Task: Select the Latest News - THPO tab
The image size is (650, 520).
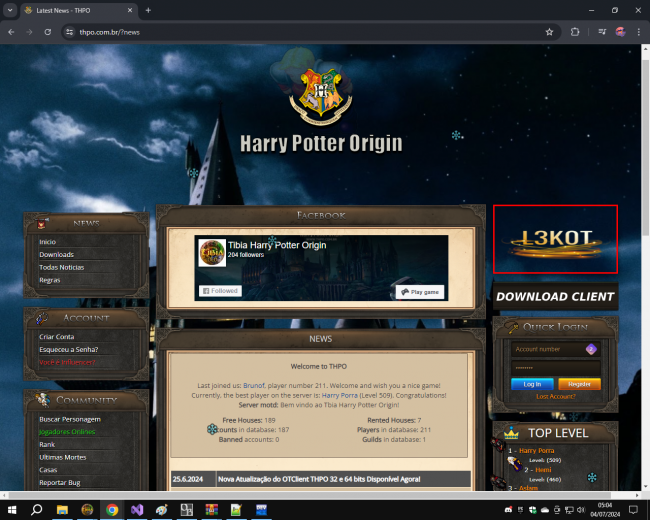Action: tap(79, 10)
